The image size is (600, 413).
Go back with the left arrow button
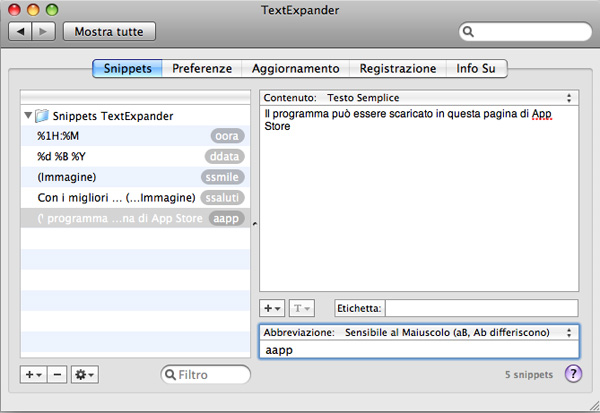coord(20,31)
